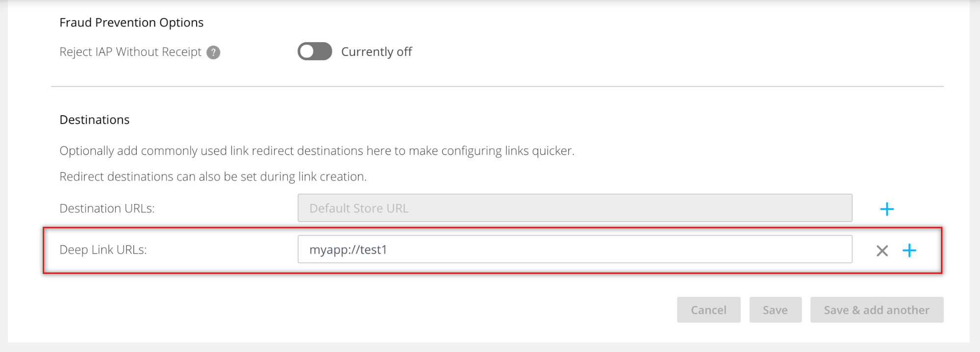Viewport: 980px width, 352px height.
Task: Click the divider line above Destinations
Action: click(497, 87)
